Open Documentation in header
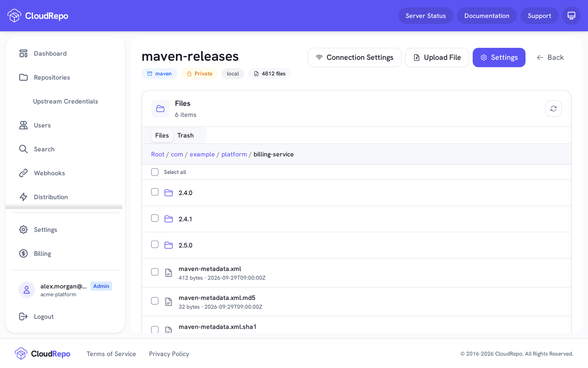 [487, 16]
